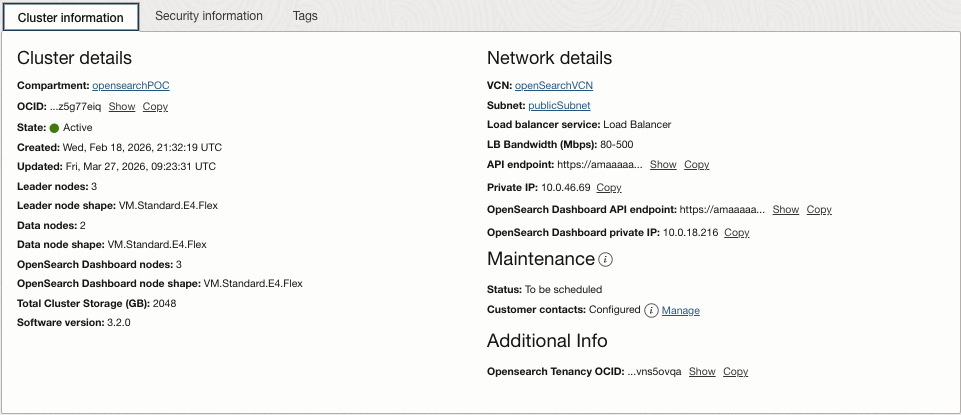Image resolution: width=961 pixels, height=415 pixels.
Task: Manage customer contacts
Action: tap(681, 311)
